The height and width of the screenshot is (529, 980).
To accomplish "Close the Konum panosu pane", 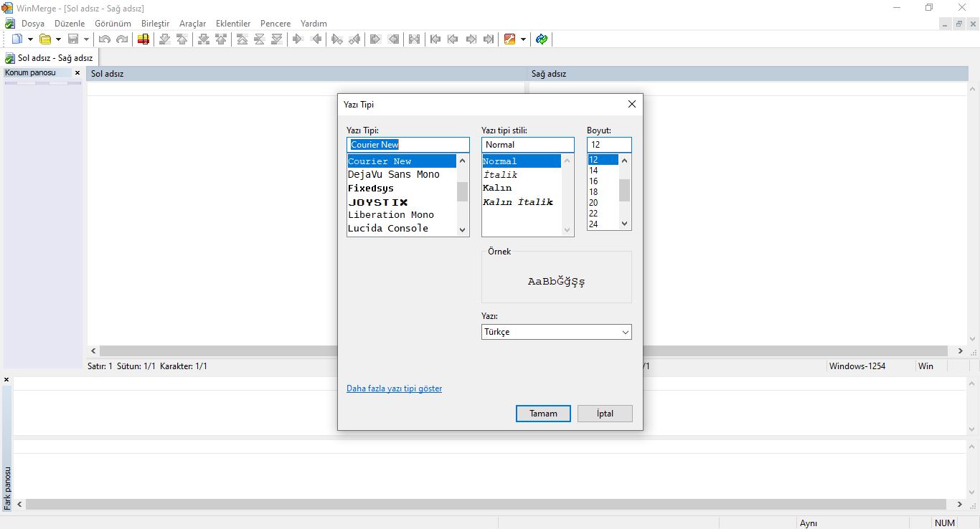I will click(77, 73).
